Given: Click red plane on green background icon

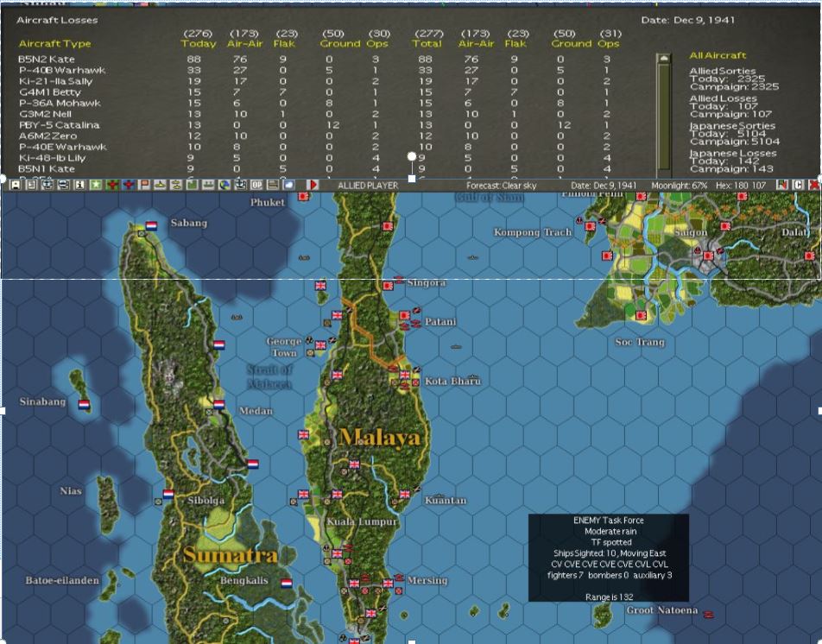Looking at the screenshot, I should click(x=112, y=185).
